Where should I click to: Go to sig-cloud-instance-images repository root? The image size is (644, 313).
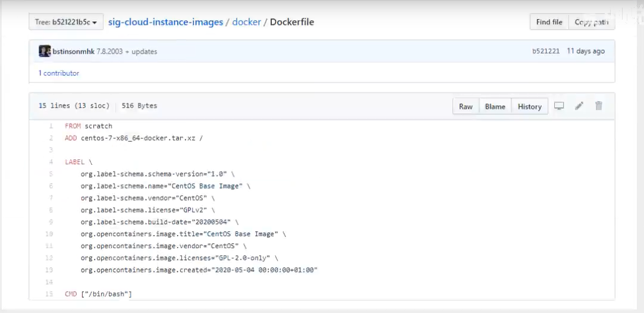(165, 22)
